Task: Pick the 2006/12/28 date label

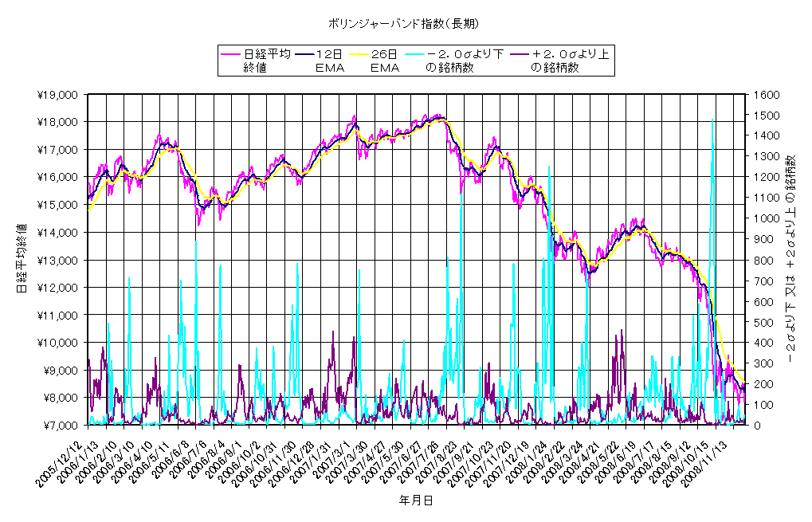Action: coord(292,464)
